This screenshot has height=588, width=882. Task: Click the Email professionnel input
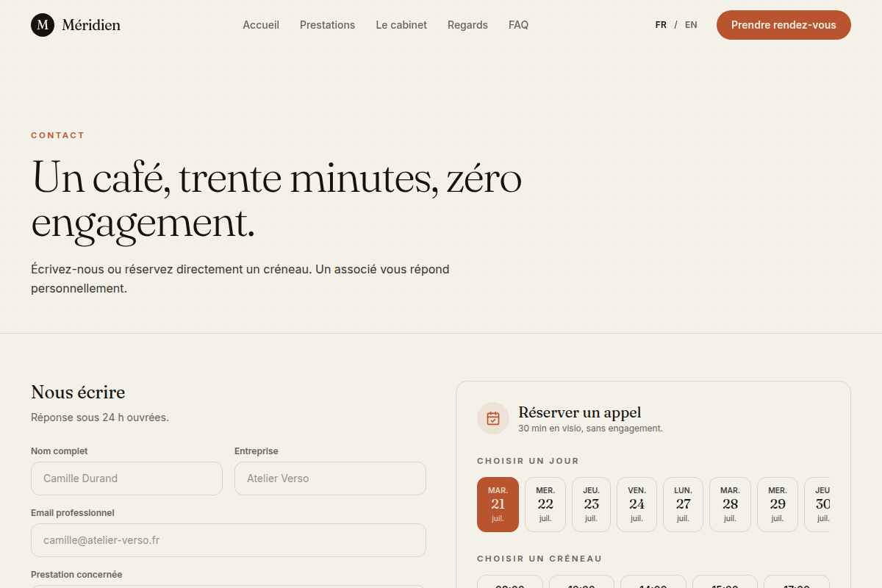pyautogui.click(x=229, y=540)
